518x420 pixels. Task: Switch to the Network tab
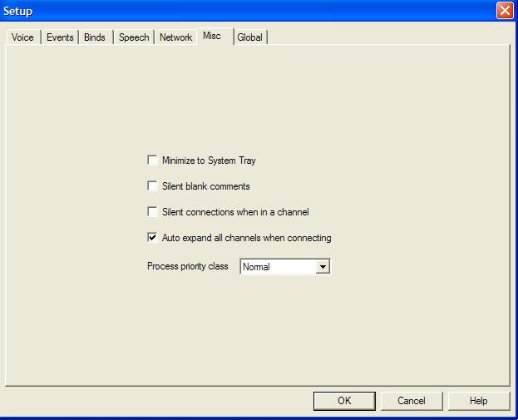(175, 37)
